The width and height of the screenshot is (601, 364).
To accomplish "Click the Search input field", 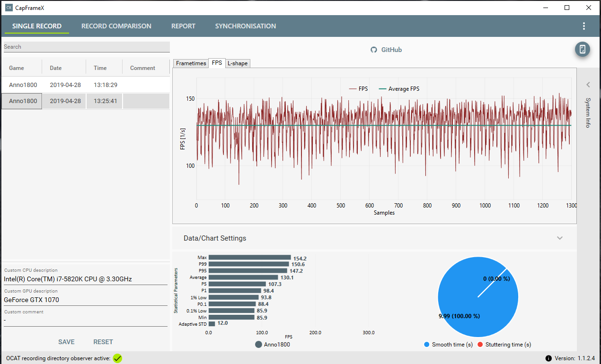I will tap(87, 47).
